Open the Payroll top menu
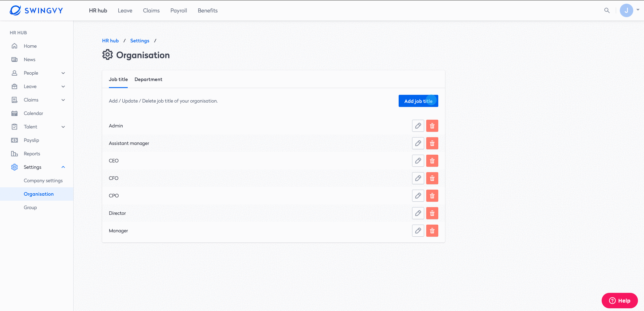This screenshot has height=311, width=644. (x=178, y=10)
